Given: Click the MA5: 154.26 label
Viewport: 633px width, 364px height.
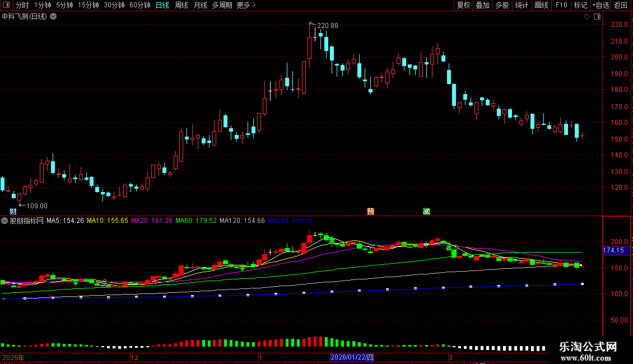Looking at the screenshot, I should (65, 221).
